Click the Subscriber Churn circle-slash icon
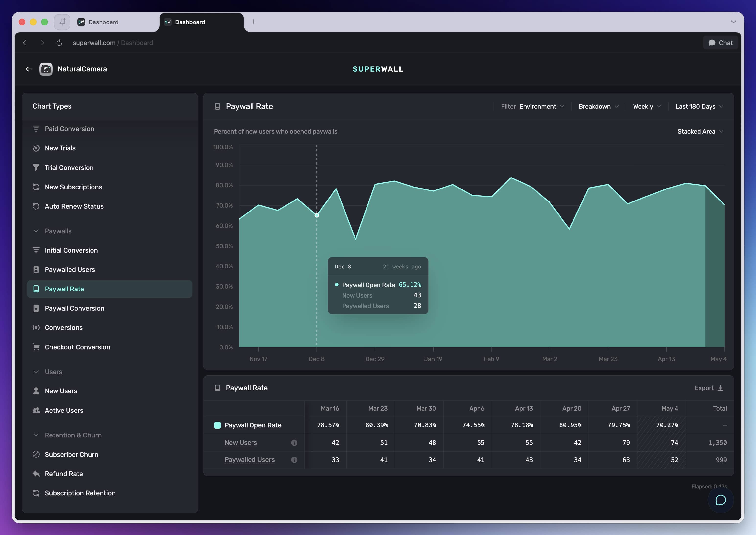 pyautogui.click(x=36, y=454)
